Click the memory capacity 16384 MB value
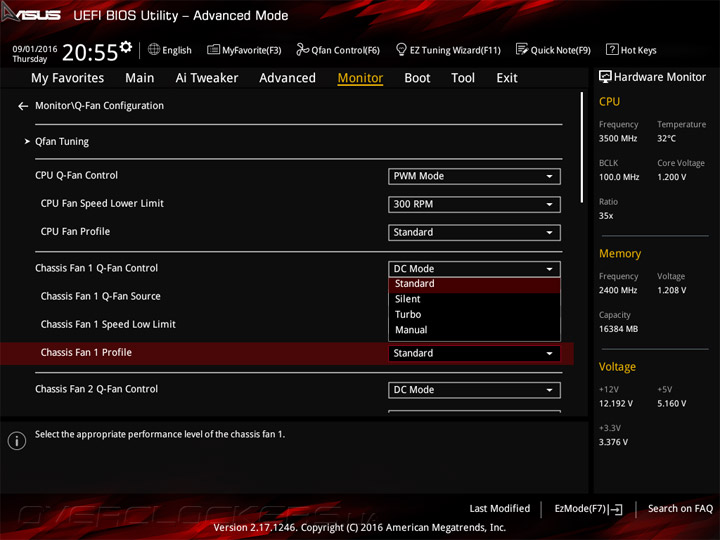 [619, 329]
